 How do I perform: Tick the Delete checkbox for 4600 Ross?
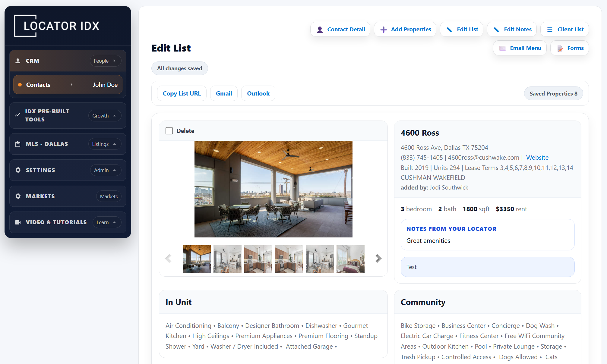click(x=169, y=131)
